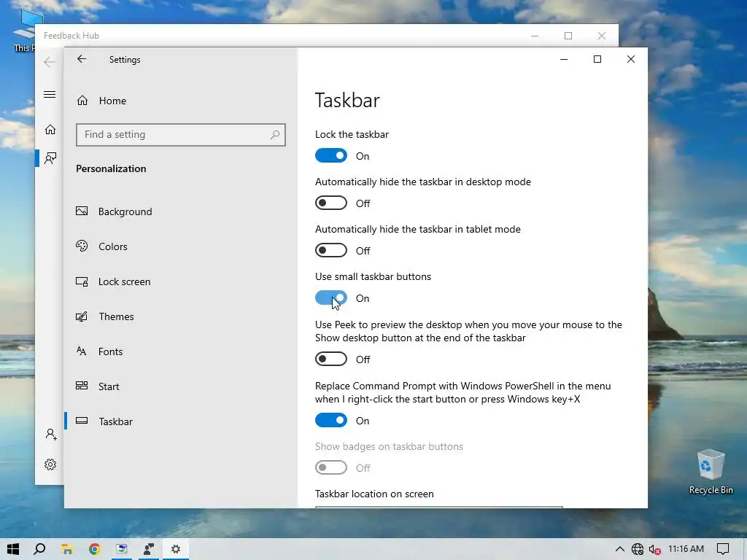Open network icon in system tray
The height and width of the screenshot is (560, 747).
pyautogui.click(x=637, y=549)
